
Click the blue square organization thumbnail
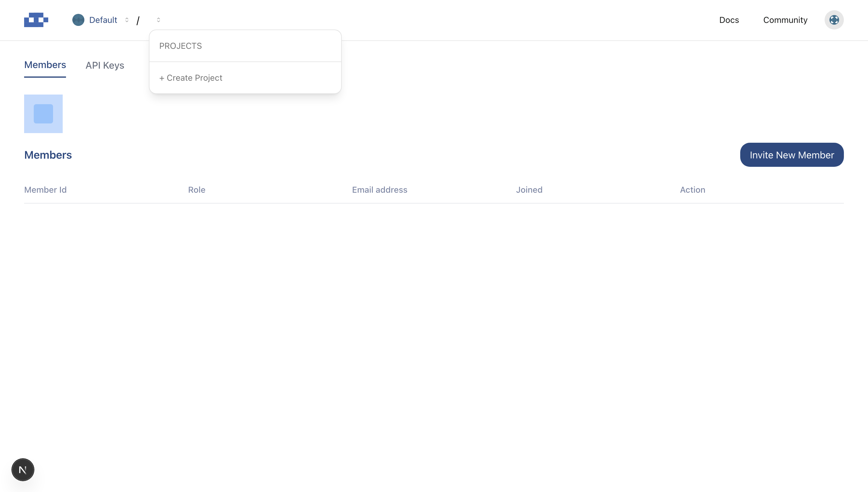43,114
